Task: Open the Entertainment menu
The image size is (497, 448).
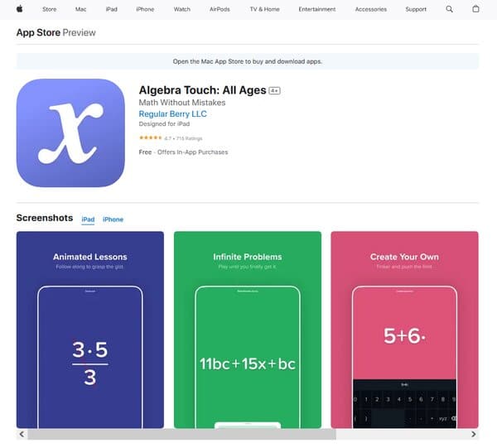Action: point(317,9)
